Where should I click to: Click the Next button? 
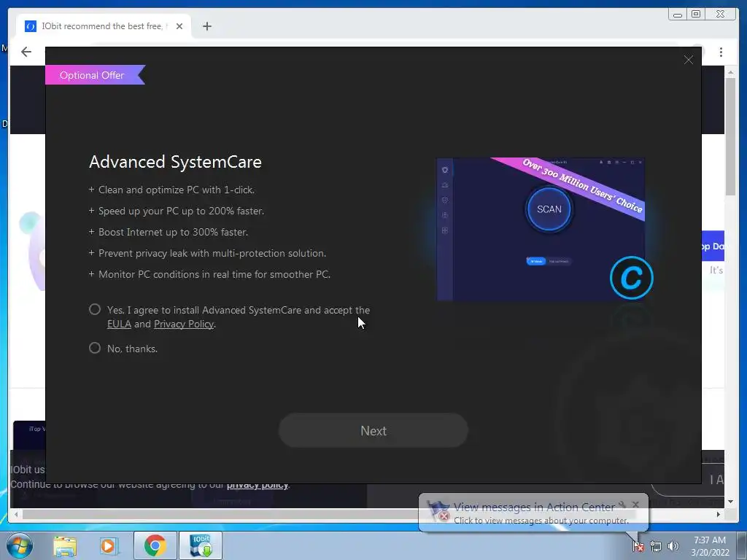(x=373, y=430)
